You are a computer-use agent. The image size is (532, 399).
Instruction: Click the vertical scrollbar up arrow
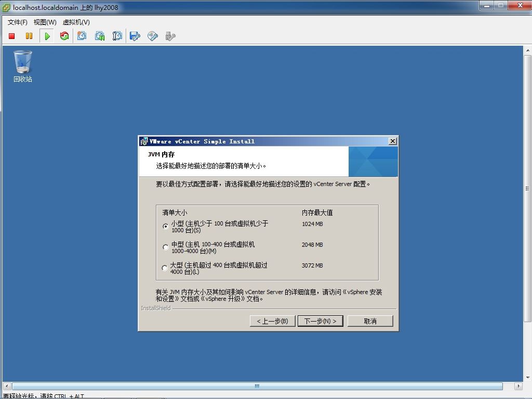[528, 50]
